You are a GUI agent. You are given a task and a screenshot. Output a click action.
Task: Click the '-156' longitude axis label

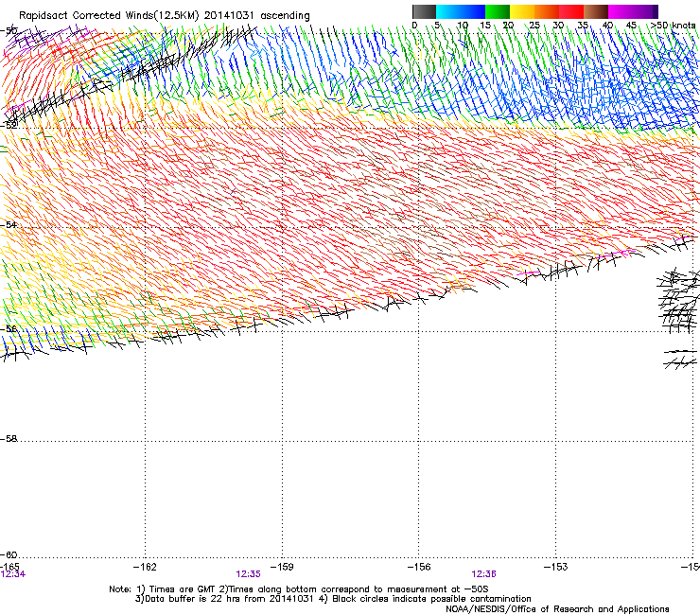(419, 567)
